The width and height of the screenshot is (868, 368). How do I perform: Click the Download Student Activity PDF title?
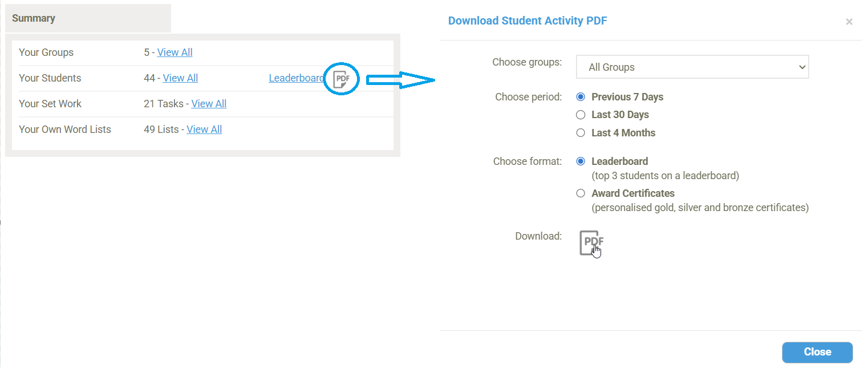point(528,21)
